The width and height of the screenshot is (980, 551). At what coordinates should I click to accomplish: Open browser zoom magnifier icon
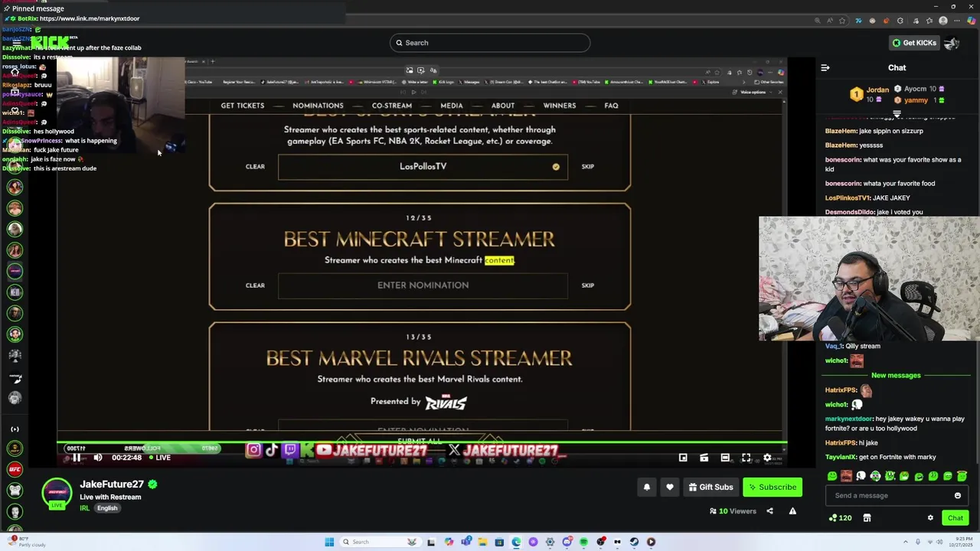(x=818, y=21)
